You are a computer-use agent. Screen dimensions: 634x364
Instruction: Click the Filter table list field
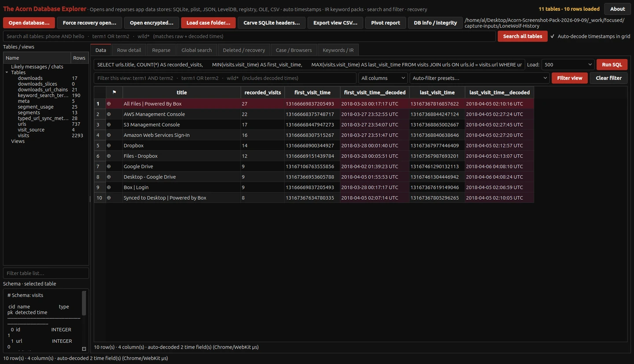[46, 273]
